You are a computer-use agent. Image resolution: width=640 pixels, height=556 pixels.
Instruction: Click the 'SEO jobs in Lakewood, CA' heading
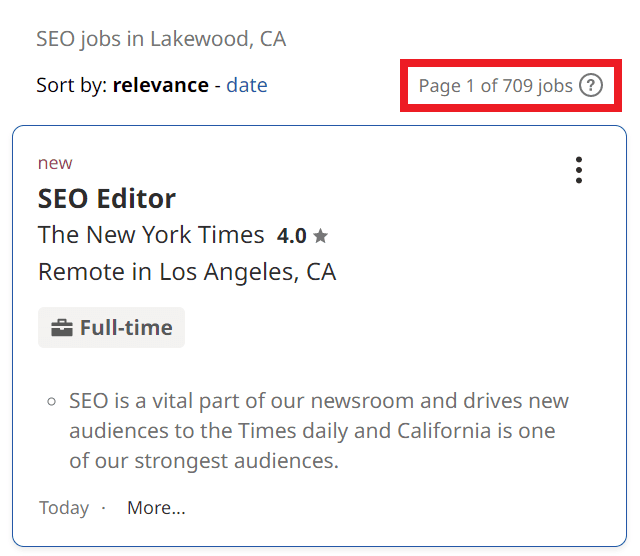click(x=161, y=40)
